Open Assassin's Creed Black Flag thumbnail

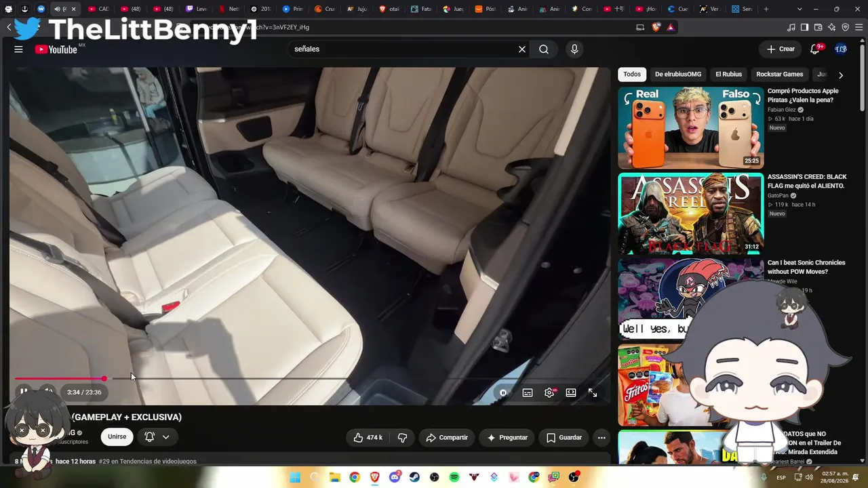[x=690, y=213]
